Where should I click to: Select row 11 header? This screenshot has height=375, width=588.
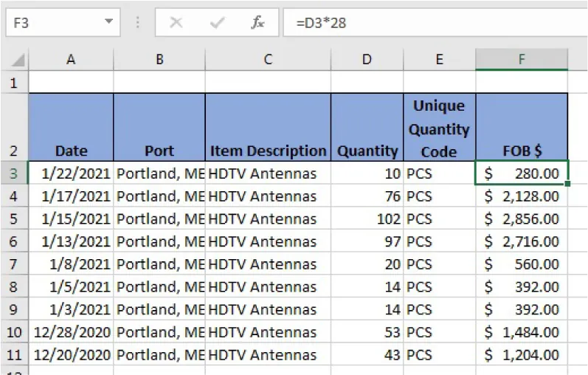pyautogui.click(x=13, y=354)
